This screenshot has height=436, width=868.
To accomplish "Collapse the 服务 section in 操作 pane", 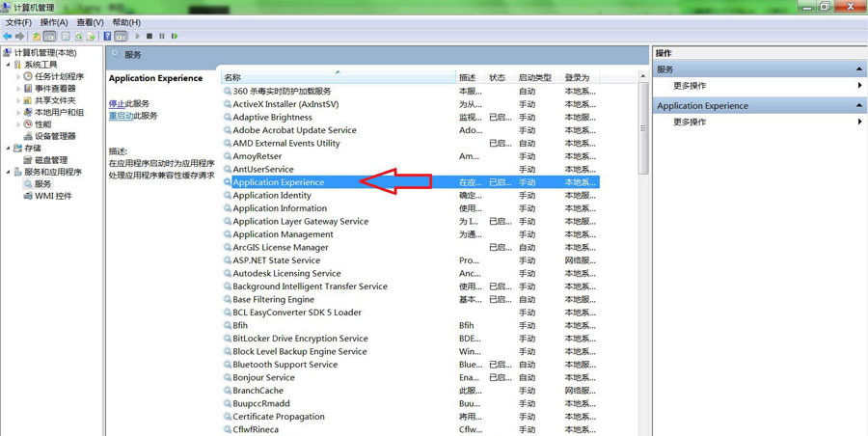I will (859, 69).
